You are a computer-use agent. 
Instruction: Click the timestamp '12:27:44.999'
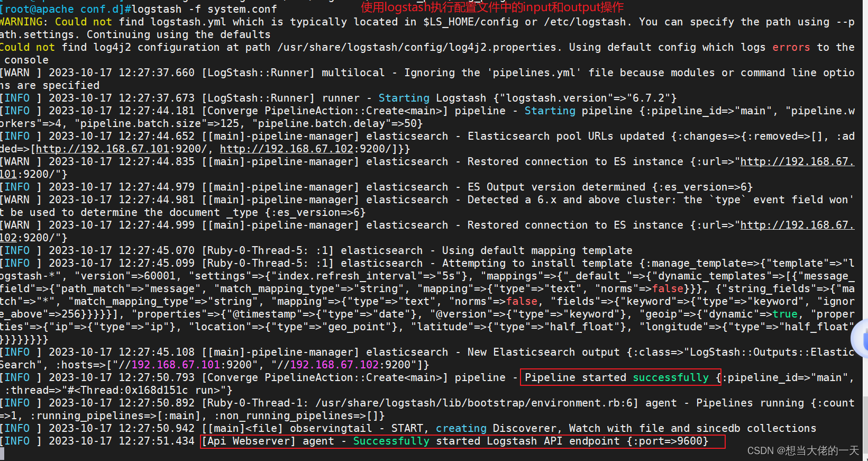pos(157,225)
